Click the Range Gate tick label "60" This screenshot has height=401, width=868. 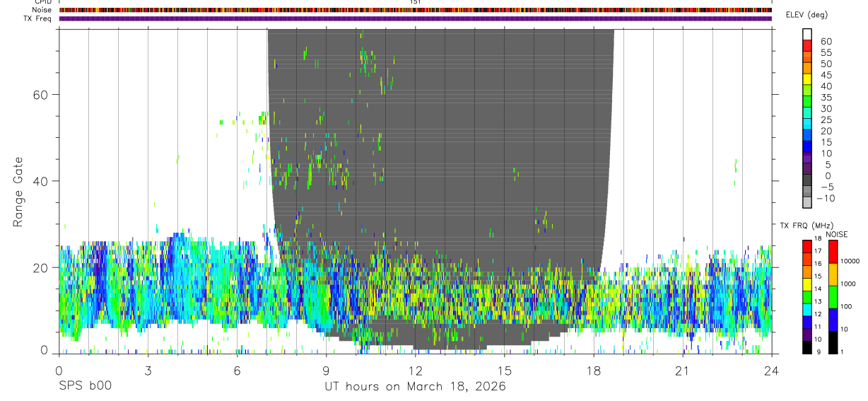point(40,95)
